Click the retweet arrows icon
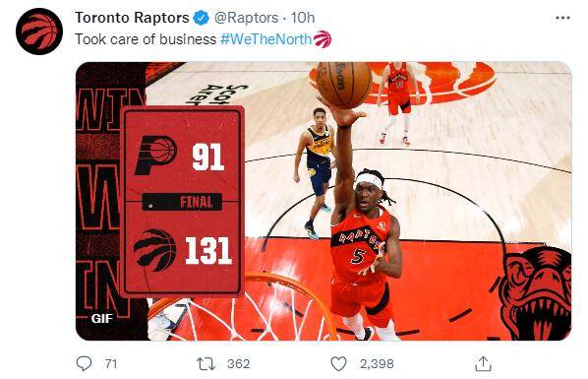Image resolution: width=588 pixels, height=379 pixels. [206, 363]
